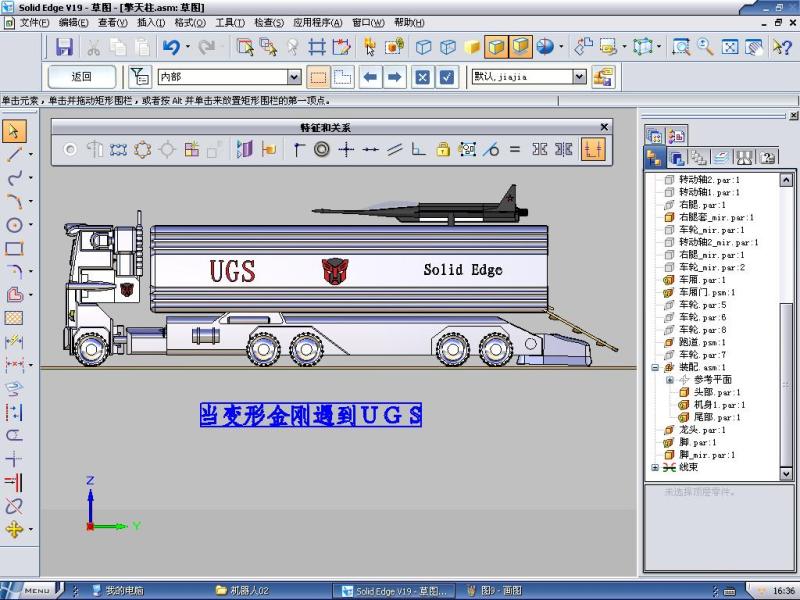The image size is (800, 600).
Task: Close the 特征和关系 toolbar
Action: pos(604,127)
